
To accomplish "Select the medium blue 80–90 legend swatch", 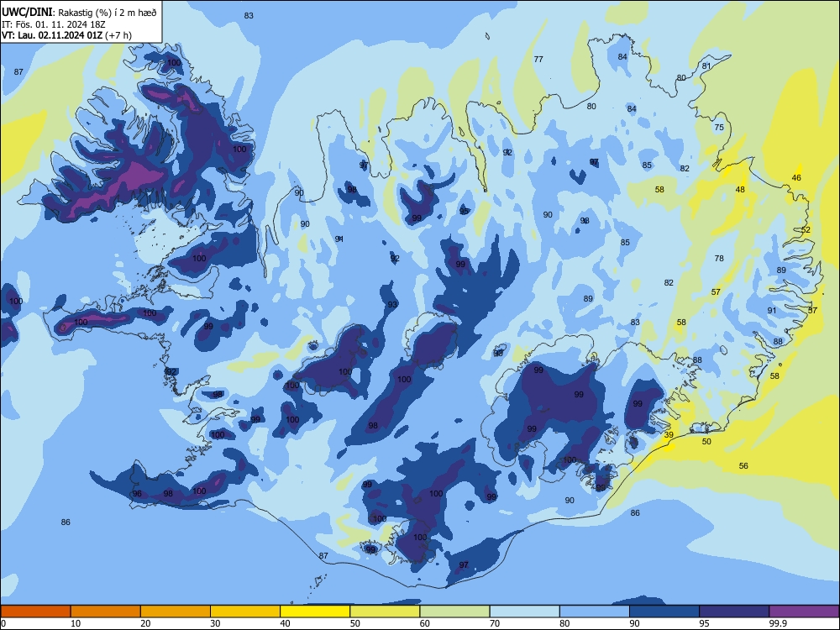I will point(595,612).
